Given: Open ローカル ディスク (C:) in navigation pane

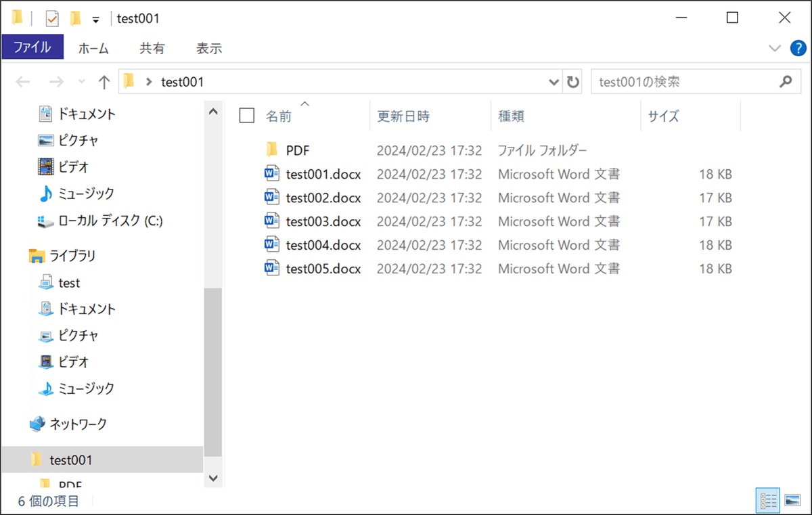Looking at the screenshot, I should (100, 221).
